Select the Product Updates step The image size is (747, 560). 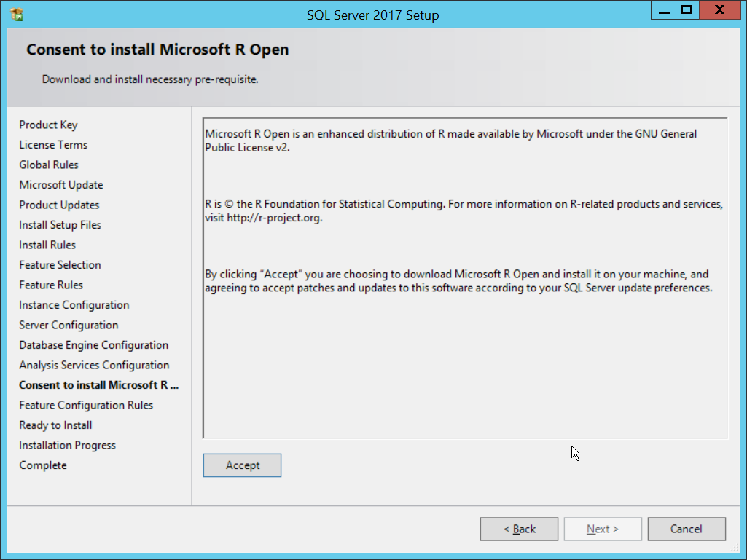tap(59, 205)
